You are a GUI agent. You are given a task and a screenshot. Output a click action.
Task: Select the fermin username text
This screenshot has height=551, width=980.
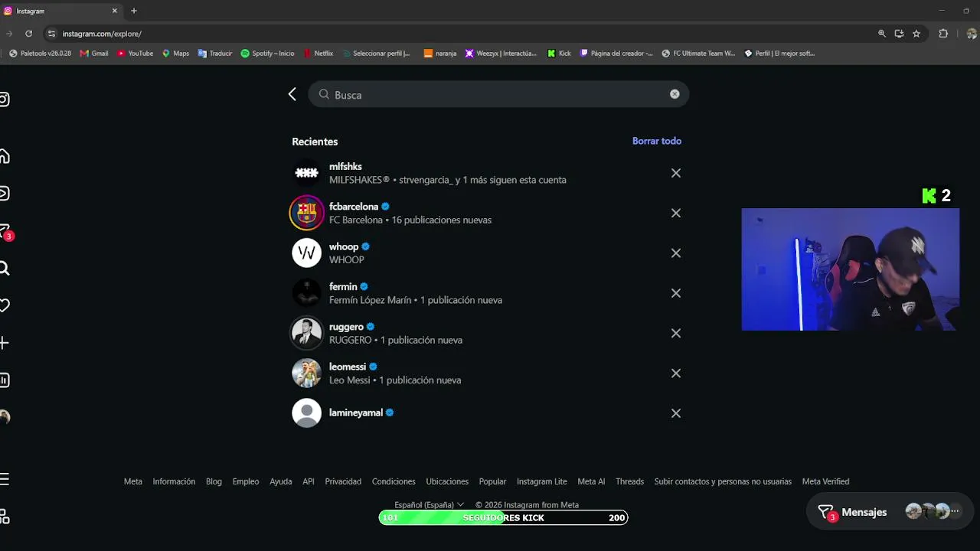[x=343, y=287]
